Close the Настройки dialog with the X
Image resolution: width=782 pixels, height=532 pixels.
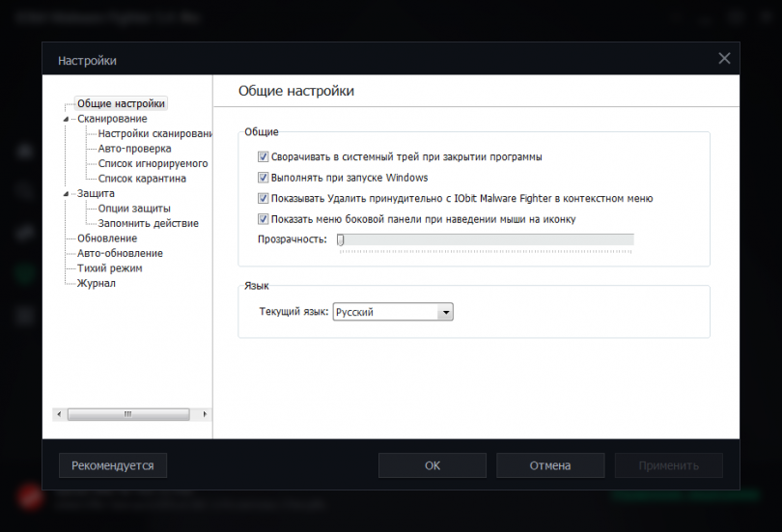click(x=724, y=59)
